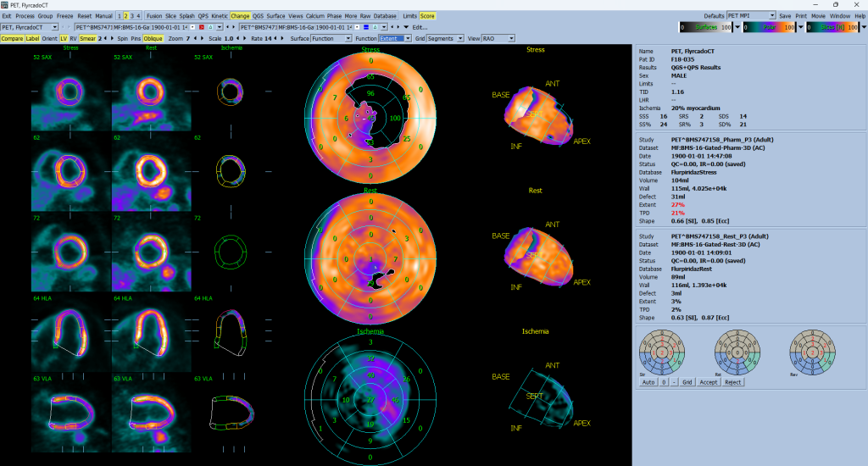The height and width of the screenshot is (466, 868).
Task: Toggle the Compare option
Action: point(12,39)
